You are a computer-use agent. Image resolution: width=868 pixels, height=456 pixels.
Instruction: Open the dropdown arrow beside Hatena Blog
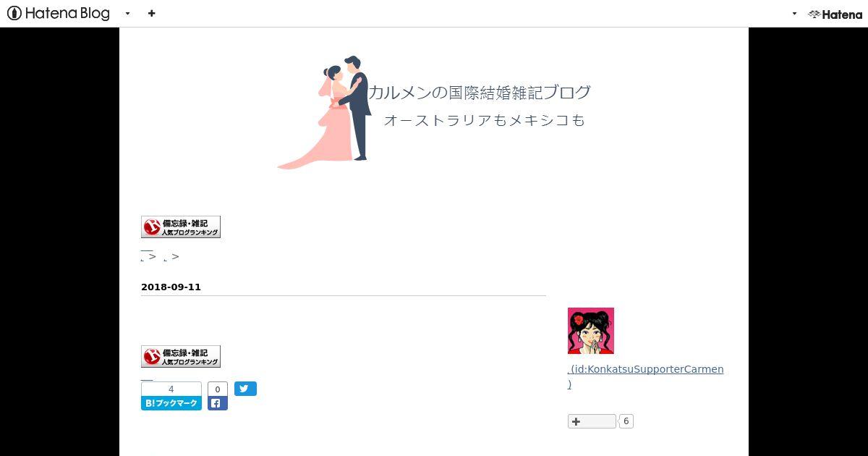(x=128, y=13)
